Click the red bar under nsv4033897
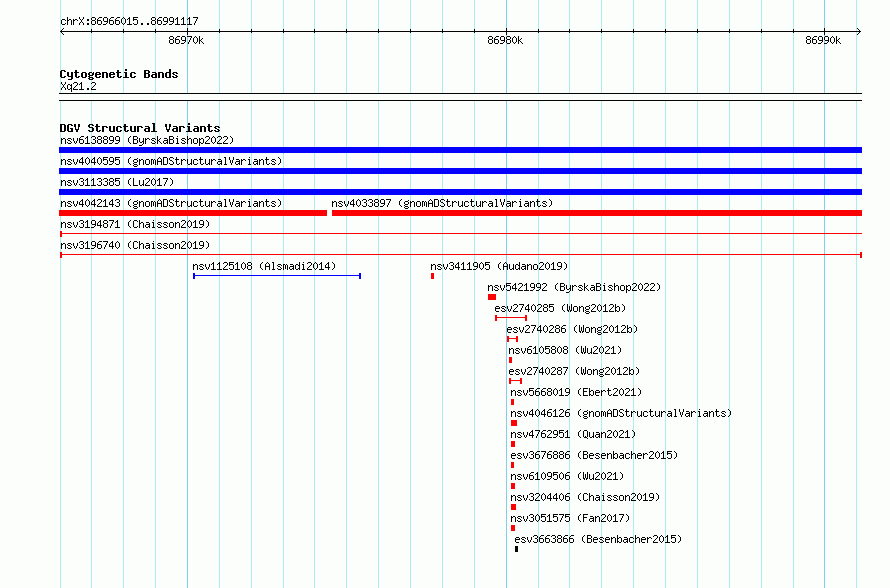 point(597,213)
